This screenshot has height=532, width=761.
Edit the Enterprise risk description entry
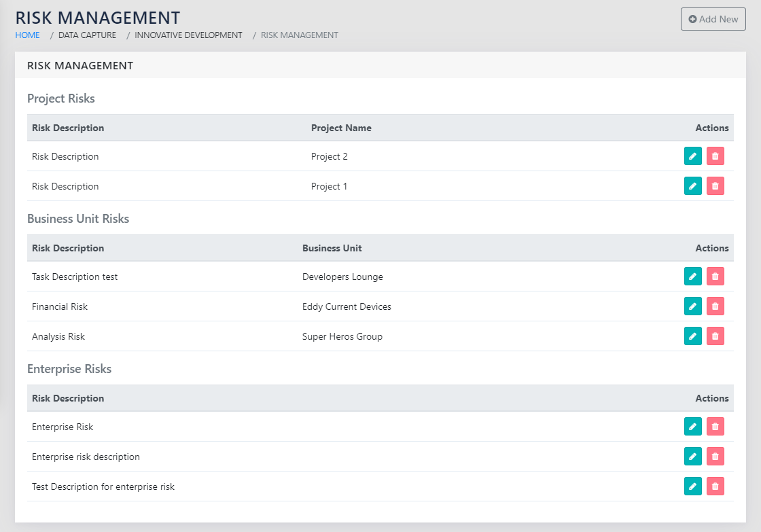click(692, 457)
